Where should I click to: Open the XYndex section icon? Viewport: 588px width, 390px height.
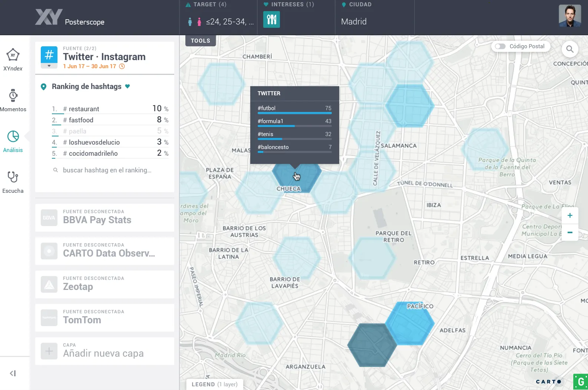[x=13, y=55]
